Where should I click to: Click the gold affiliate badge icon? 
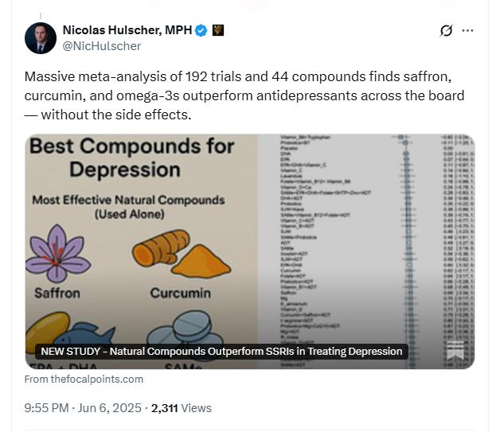click(218, 30)
